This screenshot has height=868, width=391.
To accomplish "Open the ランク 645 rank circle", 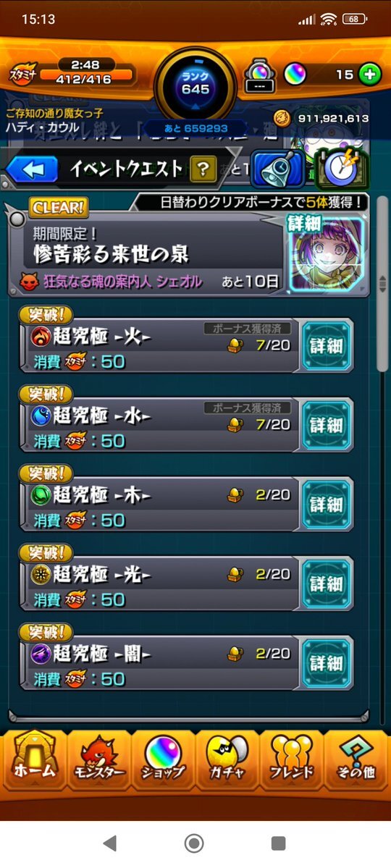I will (195, 83).
